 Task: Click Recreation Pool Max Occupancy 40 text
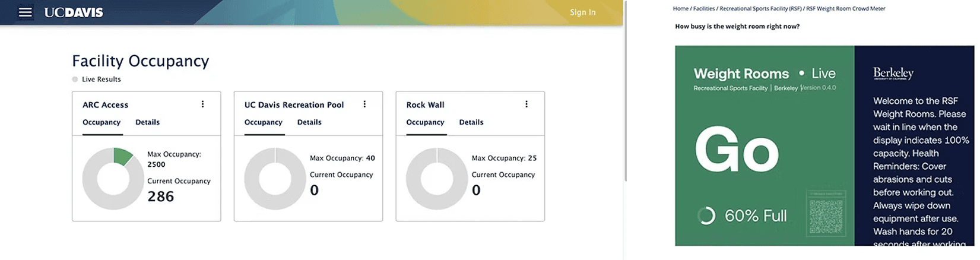coord(342,158)
